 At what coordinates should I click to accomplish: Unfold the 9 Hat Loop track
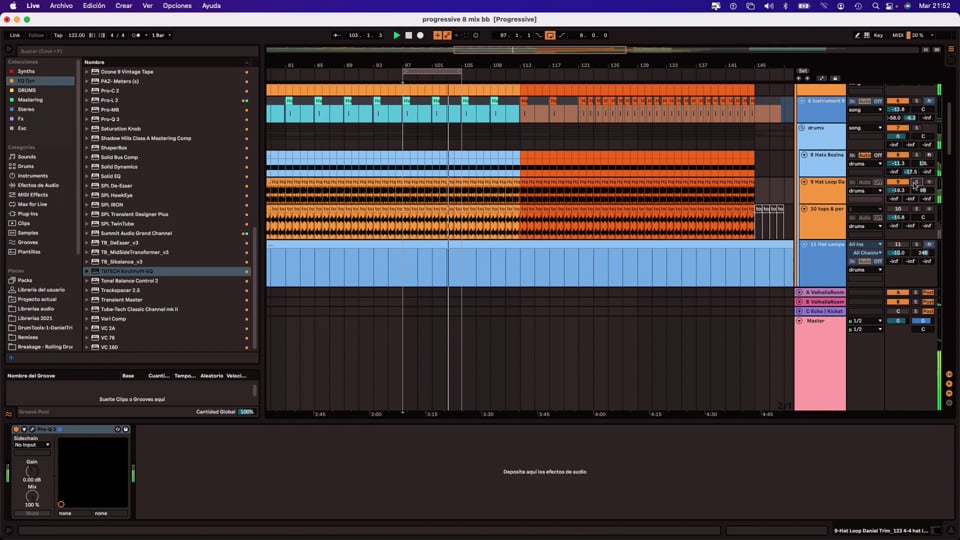[x=804, y=182]
